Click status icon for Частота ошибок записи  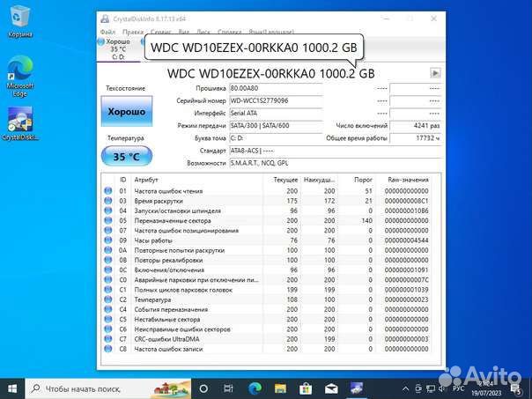pos(108,349)
